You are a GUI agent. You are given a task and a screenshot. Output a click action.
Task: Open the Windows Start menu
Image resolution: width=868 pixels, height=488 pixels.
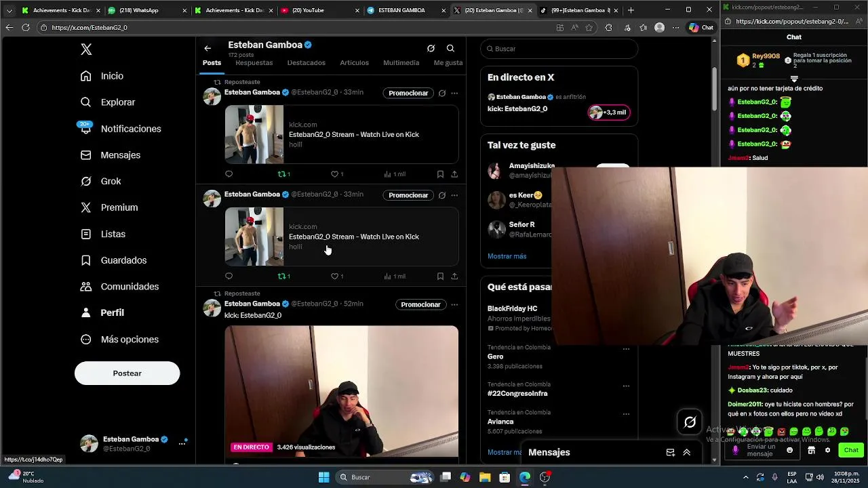(323, 477)
